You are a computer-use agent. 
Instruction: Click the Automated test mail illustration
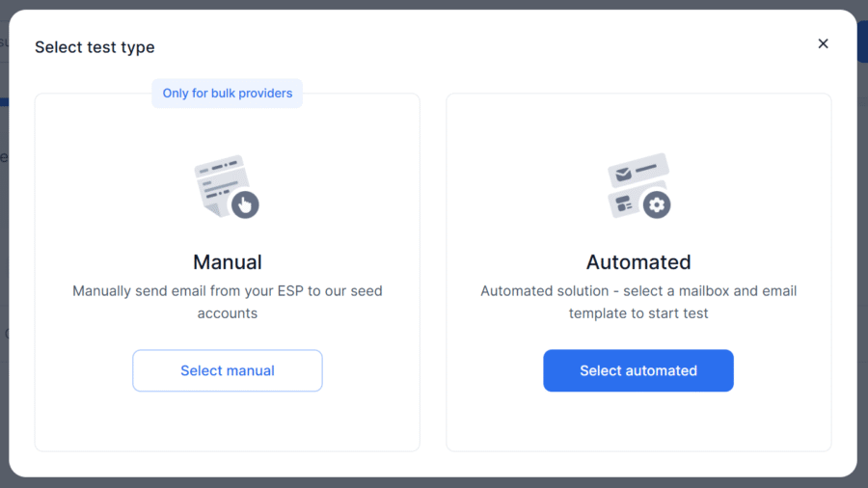point(637,185)
